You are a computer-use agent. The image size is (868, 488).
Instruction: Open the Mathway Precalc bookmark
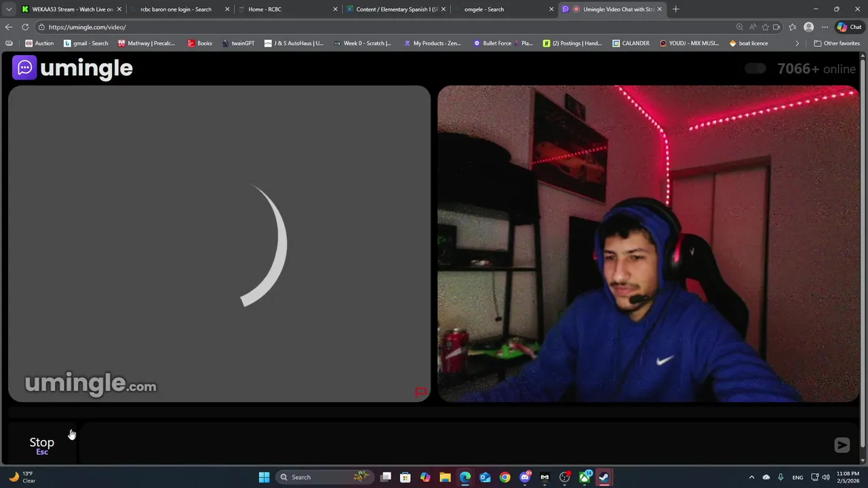click(x=146, y=43)
